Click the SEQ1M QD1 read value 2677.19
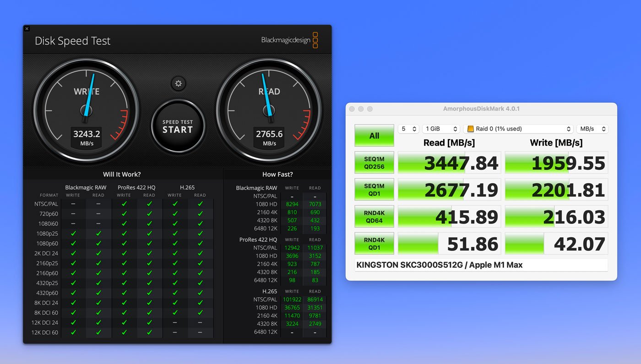 pos(449,190)
